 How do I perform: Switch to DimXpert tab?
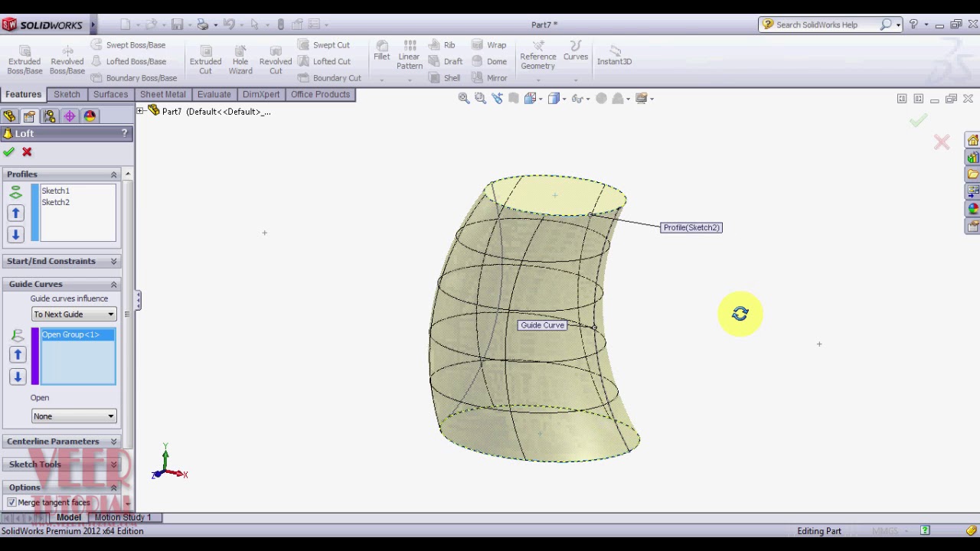pos(261,95)
